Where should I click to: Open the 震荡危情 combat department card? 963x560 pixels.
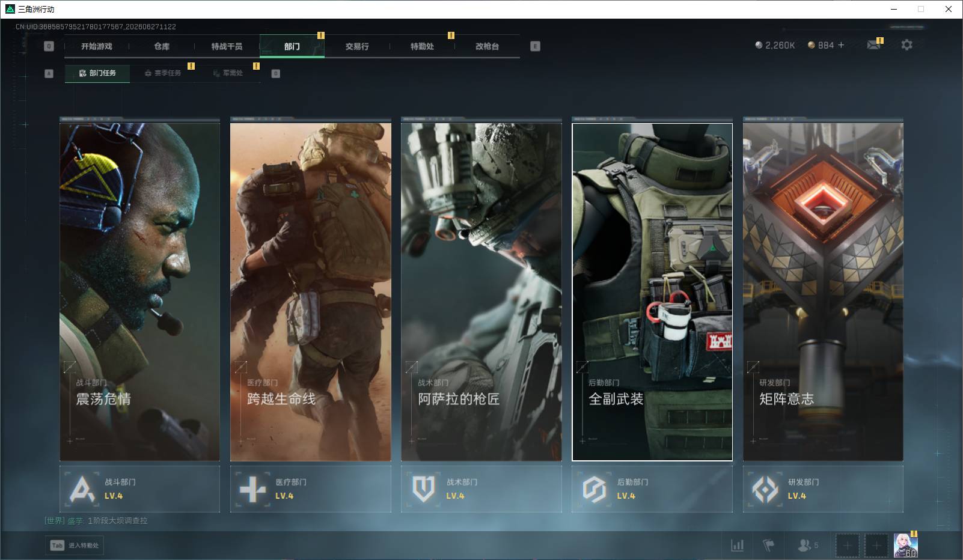click(x=139, y=292)
